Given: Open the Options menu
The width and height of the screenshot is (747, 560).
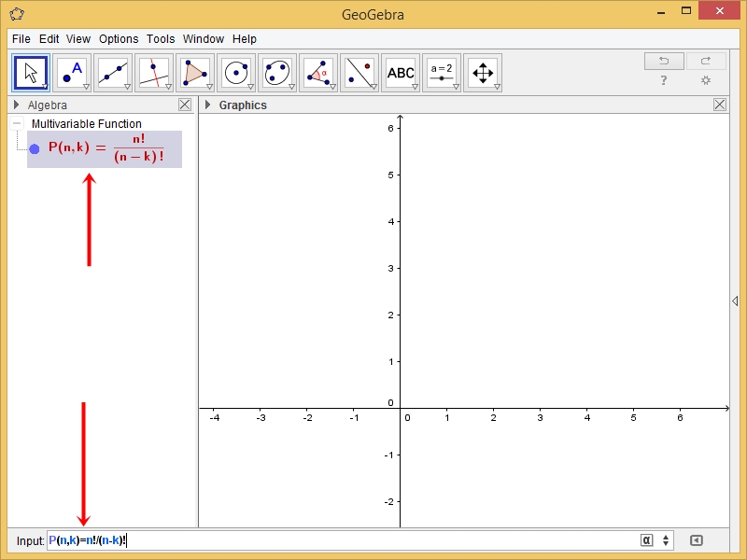Looking at the screenshot, I should (119, 38).
